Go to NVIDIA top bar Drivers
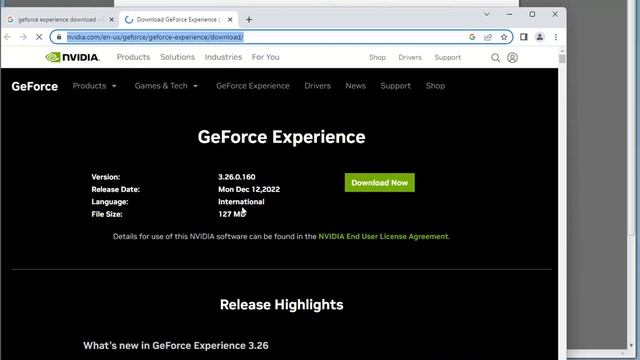 tap(410, 58)
